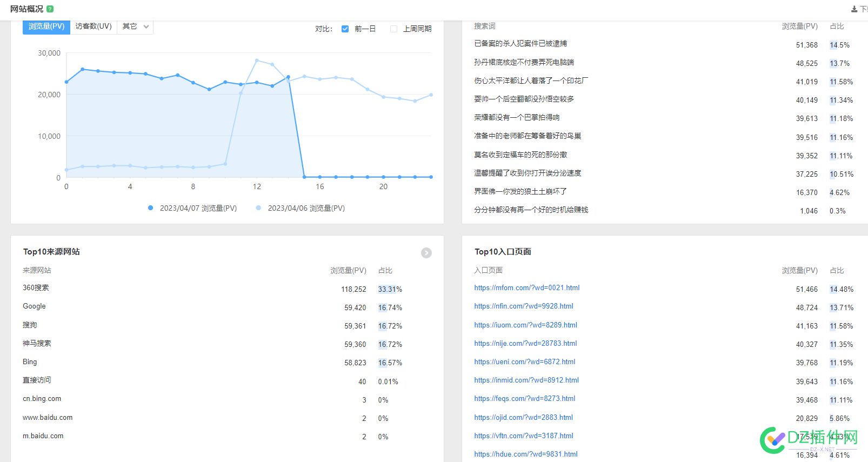
Task: Uncheck the 前一日 comparison checkbox
Action: click(x=345, y=29)
